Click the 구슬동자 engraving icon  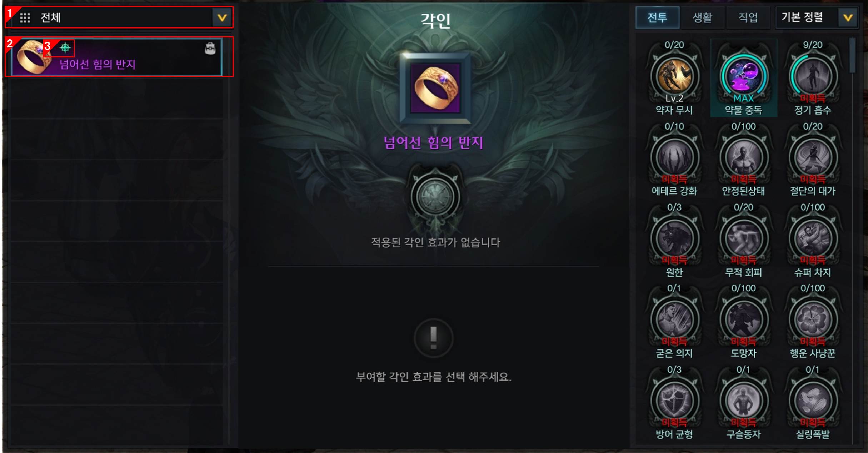click(x=744, y=400)
